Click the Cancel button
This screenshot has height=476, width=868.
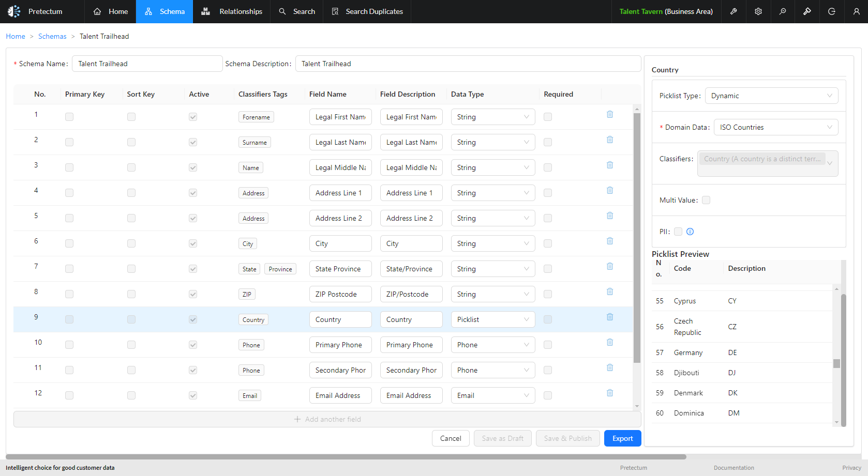pos(451,438)
